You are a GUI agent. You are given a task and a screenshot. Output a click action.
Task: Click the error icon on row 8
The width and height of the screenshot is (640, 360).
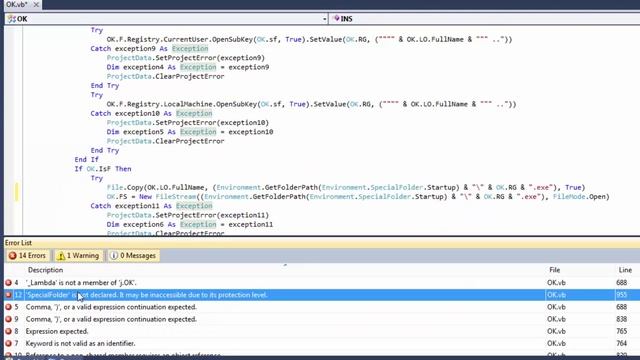coord(8,331)
